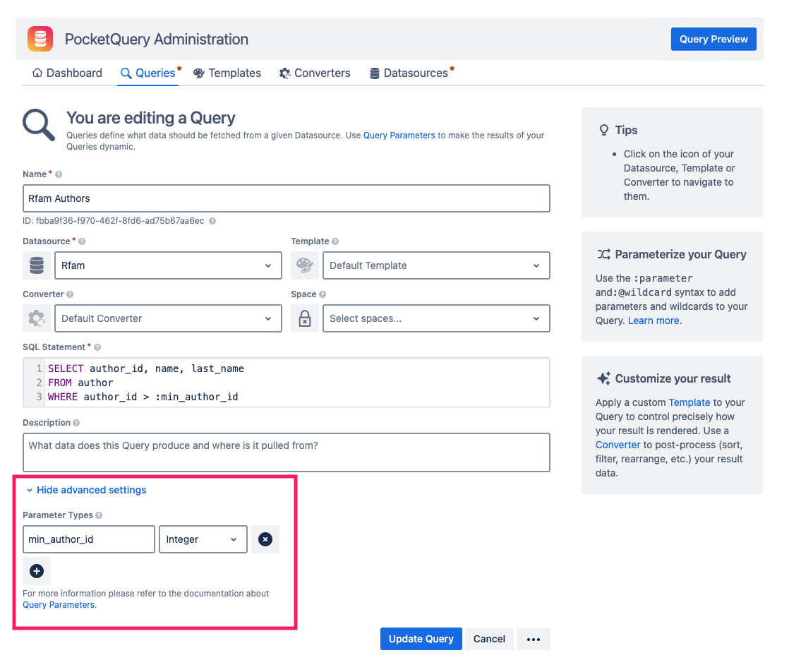Click the PocketQuery database logo icon
Screen dimensions: 789x672
coord(40,39)
